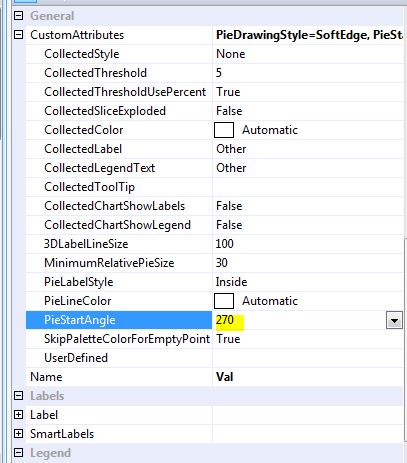Open the PieStartAngle dropdown arrow

tap(394, 321)
